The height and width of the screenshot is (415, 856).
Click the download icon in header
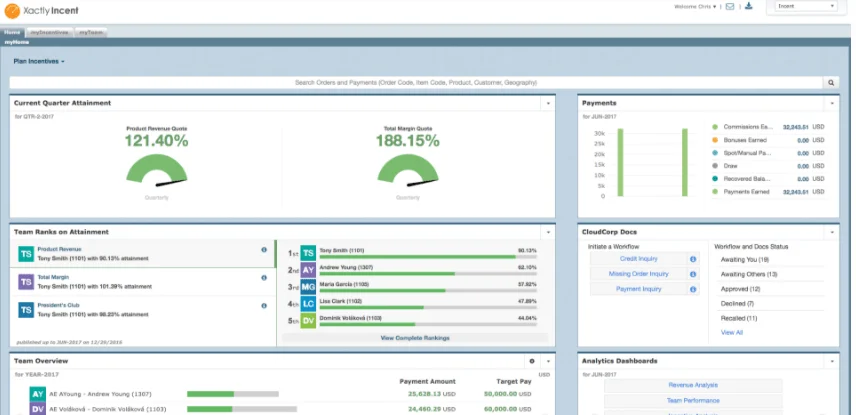tap(749, 7)
